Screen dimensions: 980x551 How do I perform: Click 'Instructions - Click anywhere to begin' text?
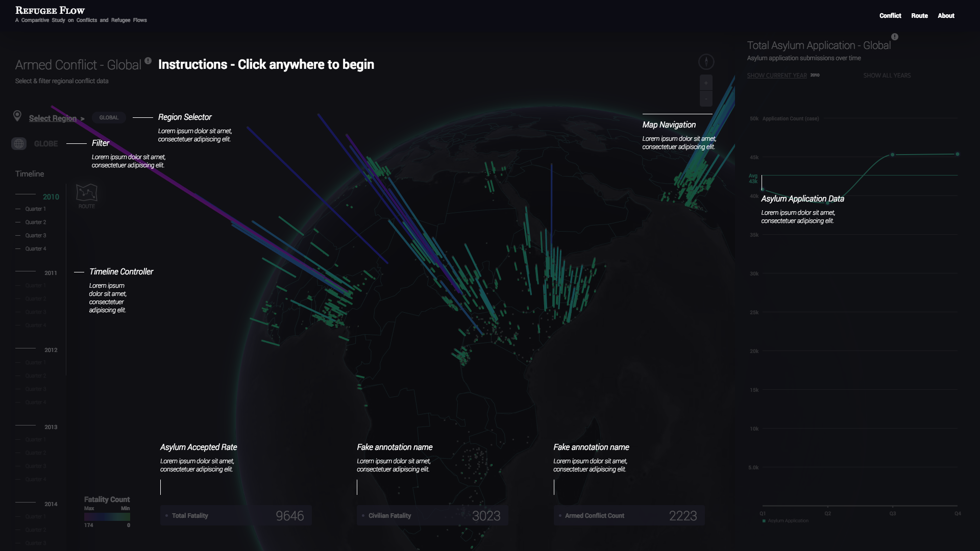point(266,65)
